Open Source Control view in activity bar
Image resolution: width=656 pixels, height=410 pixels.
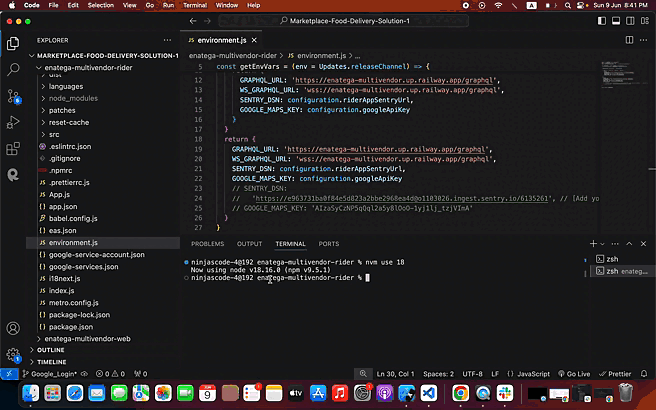point(13,96)
